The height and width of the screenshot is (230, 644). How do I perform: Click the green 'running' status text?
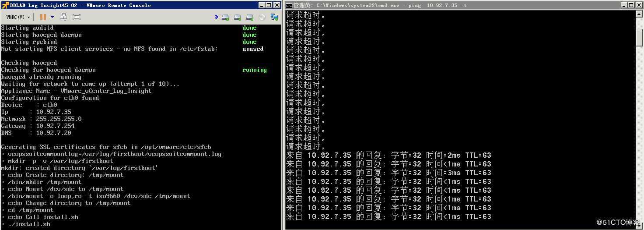click(254, 70)
